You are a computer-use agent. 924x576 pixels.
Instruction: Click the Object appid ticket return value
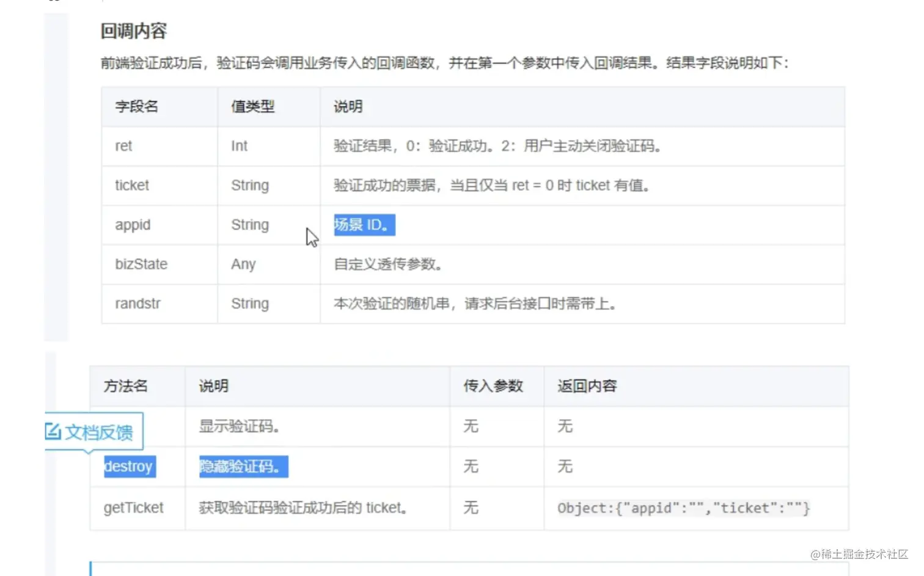pos(684,508)
